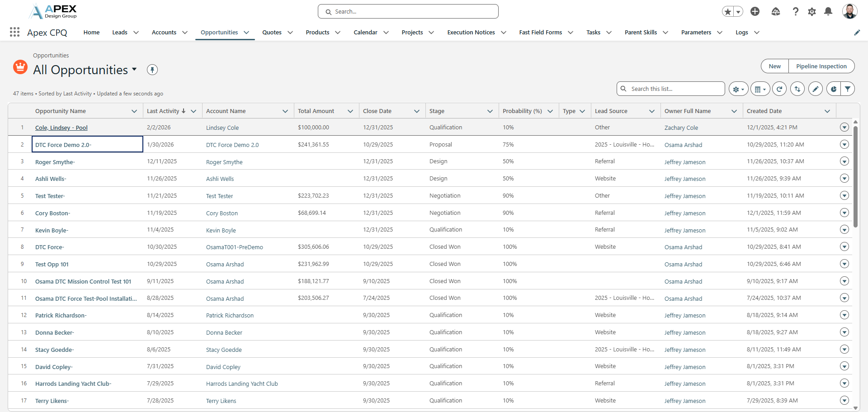Open row actions for Cole, Lindsey - Pool
Viewport: 868px width, 412px height.
click(x=844, y=128)
